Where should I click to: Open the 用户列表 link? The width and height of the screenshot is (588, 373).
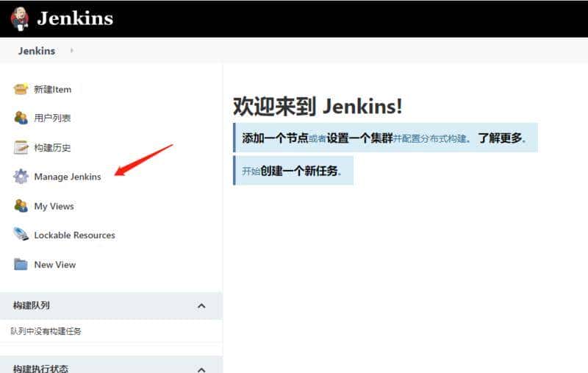pos(52,118)
